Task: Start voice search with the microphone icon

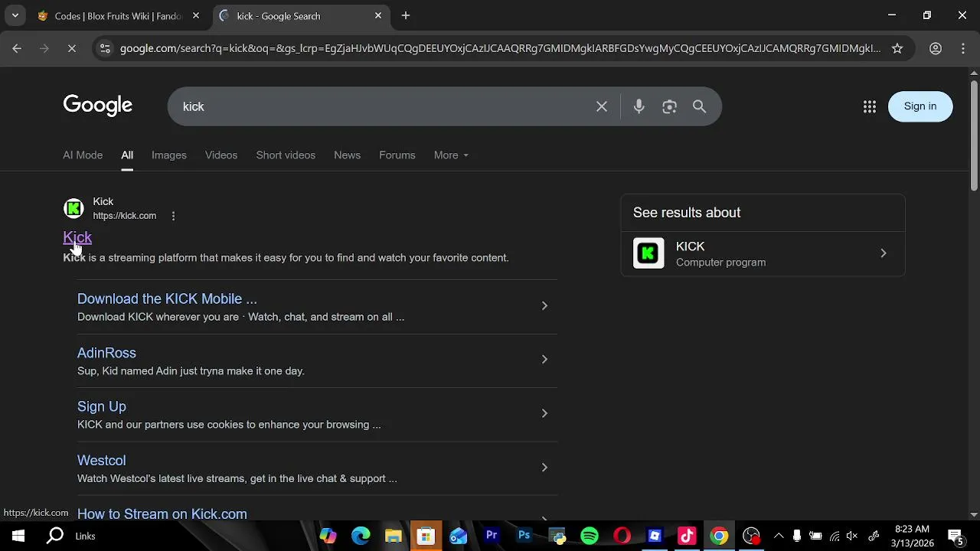Action: pos(639,106)
